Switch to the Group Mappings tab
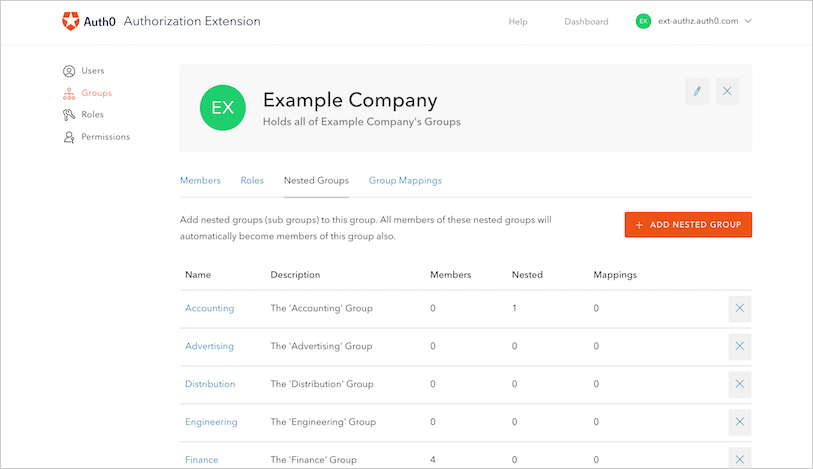This screenshot has width=813, height=469. (405, 181)
